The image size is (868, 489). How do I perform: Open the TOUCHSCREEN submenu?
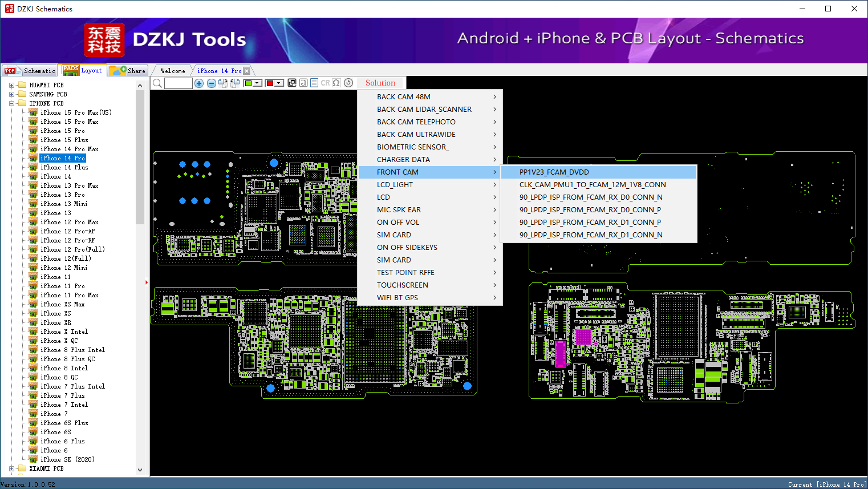point(430,285)
